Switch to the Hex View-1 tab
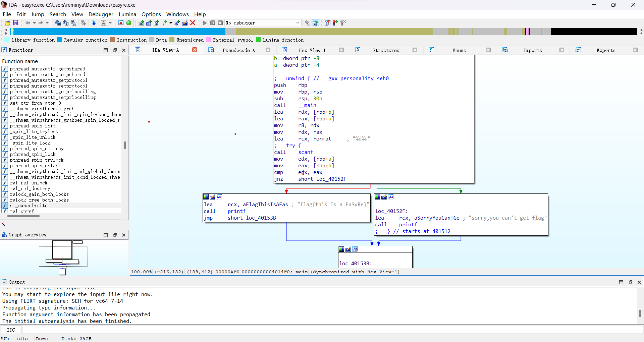This screenshot has width=644, height=342. pyautogui.click(x=312, y=50)
